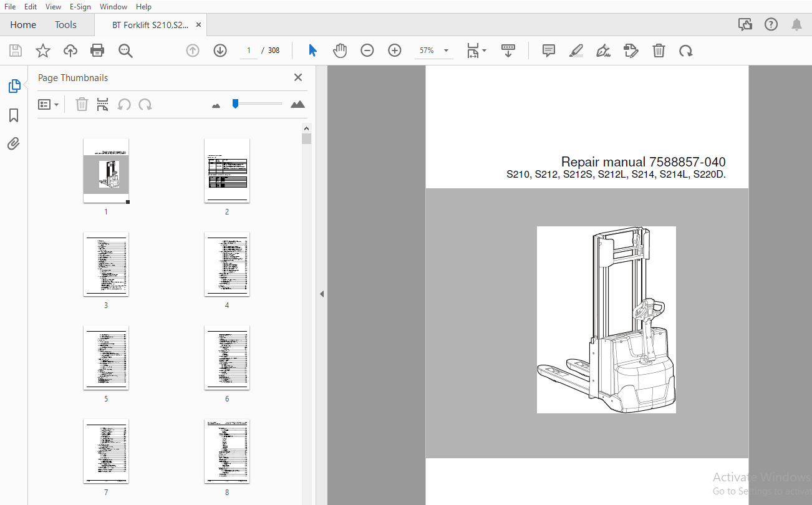Delete page using toolbar trash icon
The height and width of the screenshot is (505, 812).
(659, 50)
